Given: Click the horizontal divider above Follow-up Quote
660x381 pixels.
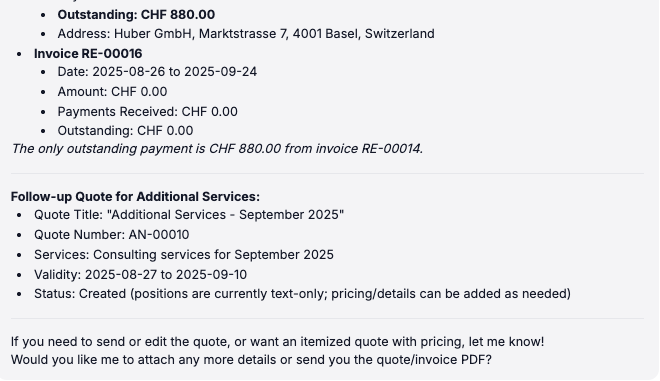Looking at the screenshot, I should click(327, 173).
